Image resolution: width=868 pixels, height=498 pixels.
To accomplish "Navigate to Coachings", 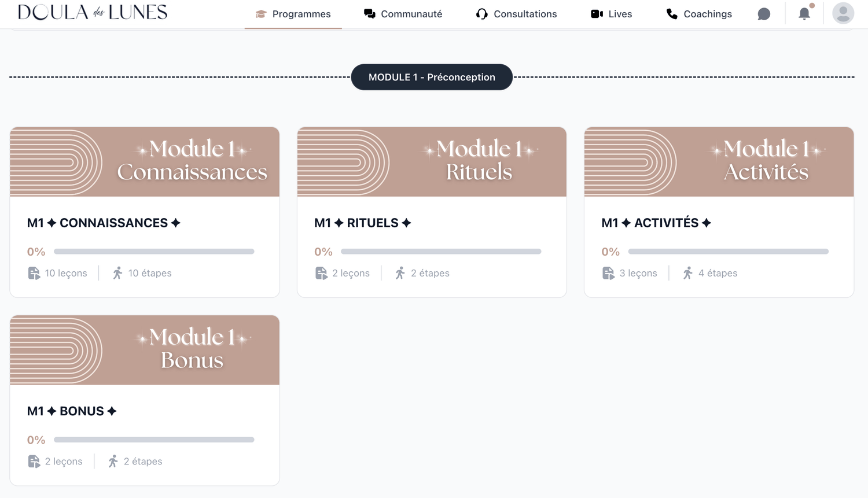I will click(x=699, y=14).
